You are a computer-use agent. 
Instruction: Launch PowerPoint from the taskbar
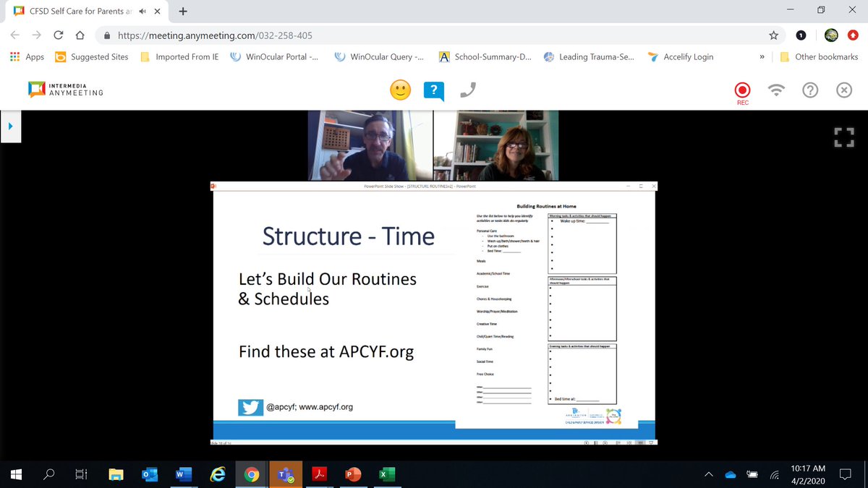point(352,474)
